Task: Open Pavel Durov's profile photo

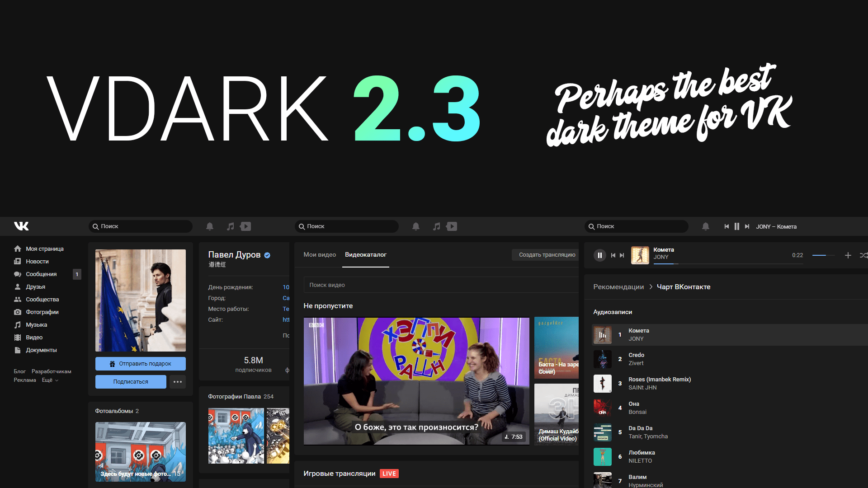Action: coord(141,300)
